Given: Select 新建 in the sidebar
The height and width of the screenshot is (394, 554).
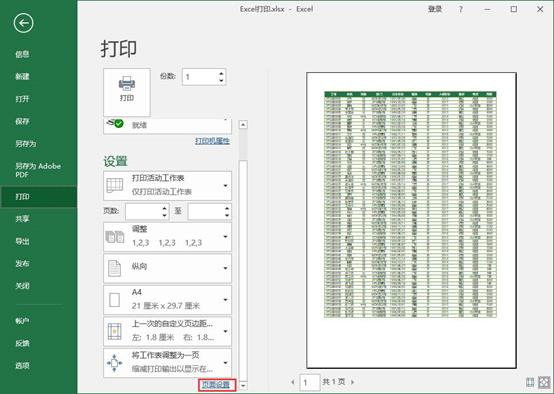Looking at the screenshot, I should point(22,76).
